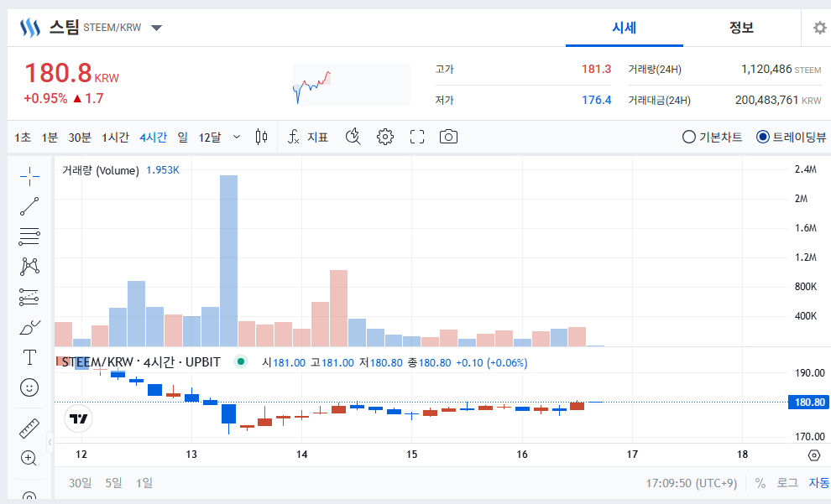The width and height of the screenshot is (831, 504).
Task: Show the 1일 date range
Action: click(144, 483)
